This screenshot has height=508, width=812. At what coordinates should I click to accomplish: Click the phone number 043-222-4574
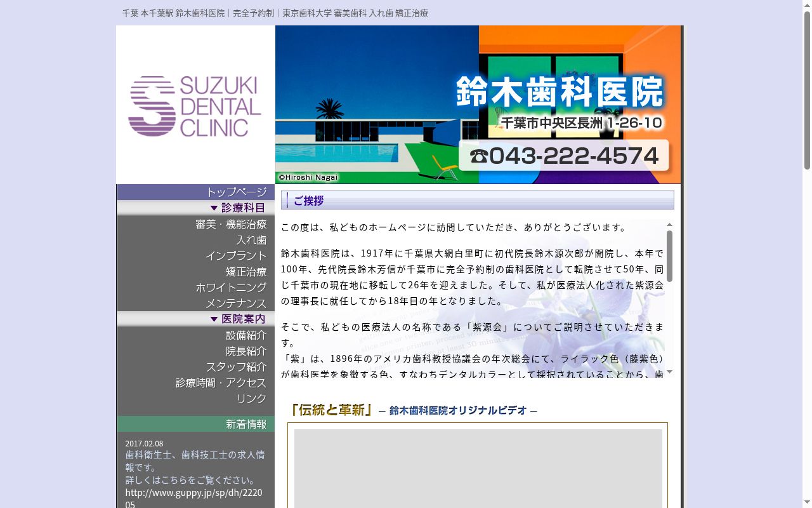click(x=564, y=156)
